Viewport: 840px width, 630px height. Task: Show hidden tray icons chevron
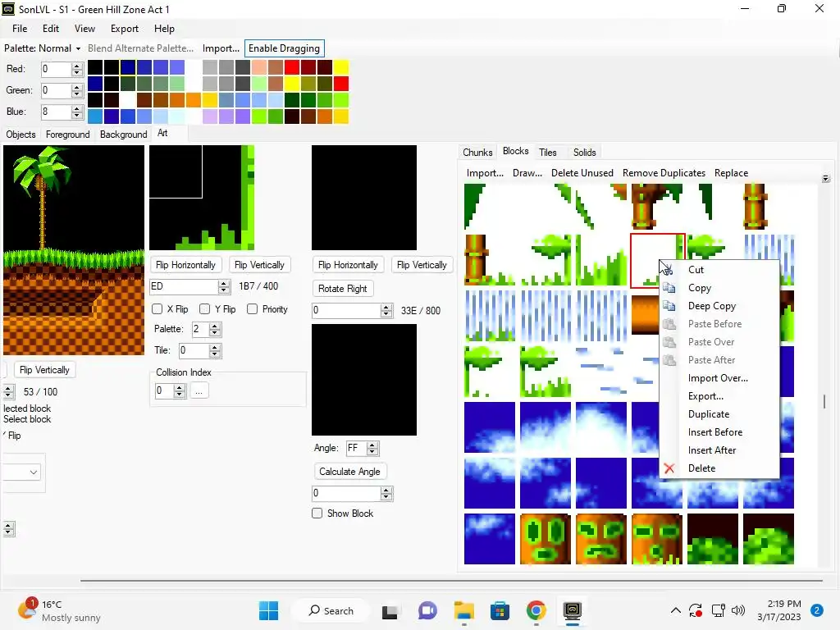(x=676, y=610)
